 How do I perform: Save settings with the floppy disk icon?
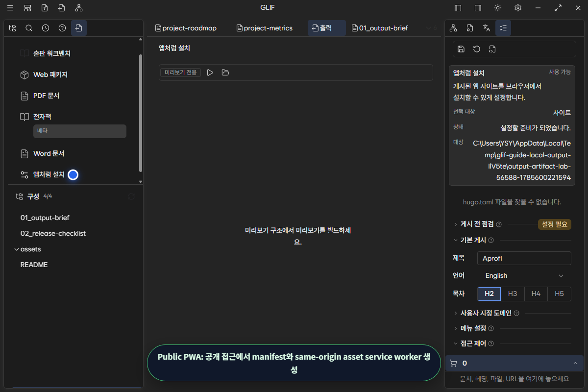[461, 49]
